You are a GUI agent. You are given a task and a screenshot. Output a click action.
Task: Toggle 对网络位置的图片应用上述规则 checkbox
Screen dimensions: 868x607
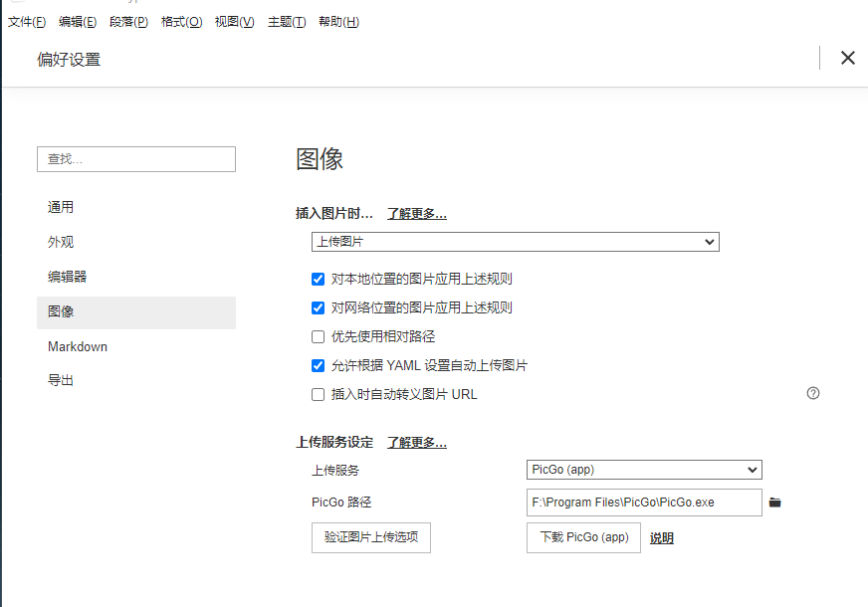pyautogui.click(x=319, y=307)
